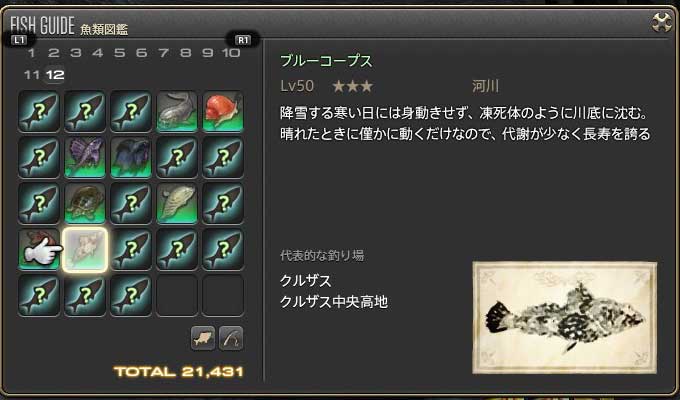Click the fish print illustration thumbnail
Viewport: 680px width, 400px height.
[x=565, y=318]
